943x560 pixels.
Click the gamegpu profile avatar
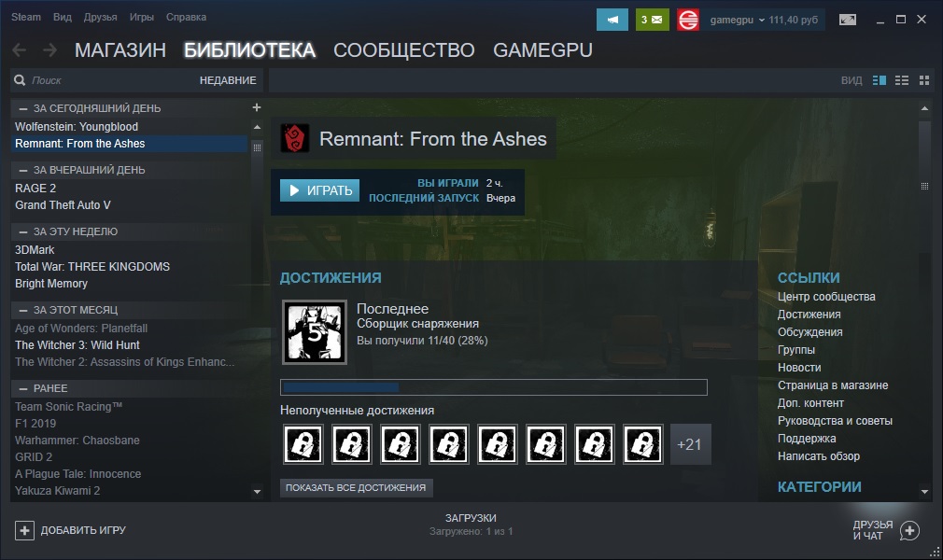688,20
